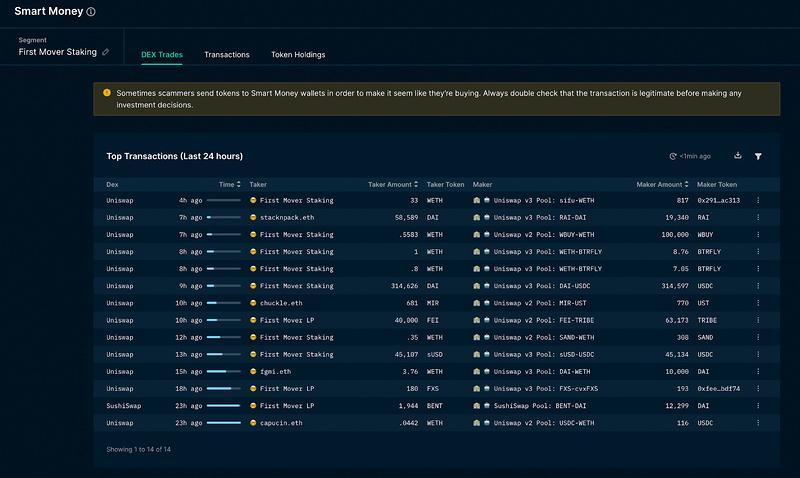Click the Dex column header
This screenshot has width=800, height=478.
[x=112, y=185]
